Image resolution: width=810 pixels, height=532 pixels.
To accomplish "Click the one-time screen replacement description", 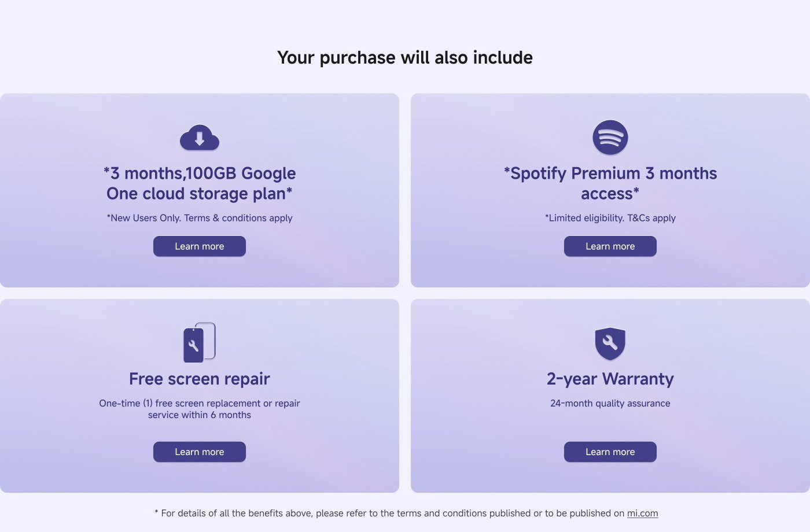I will point(200,409).
